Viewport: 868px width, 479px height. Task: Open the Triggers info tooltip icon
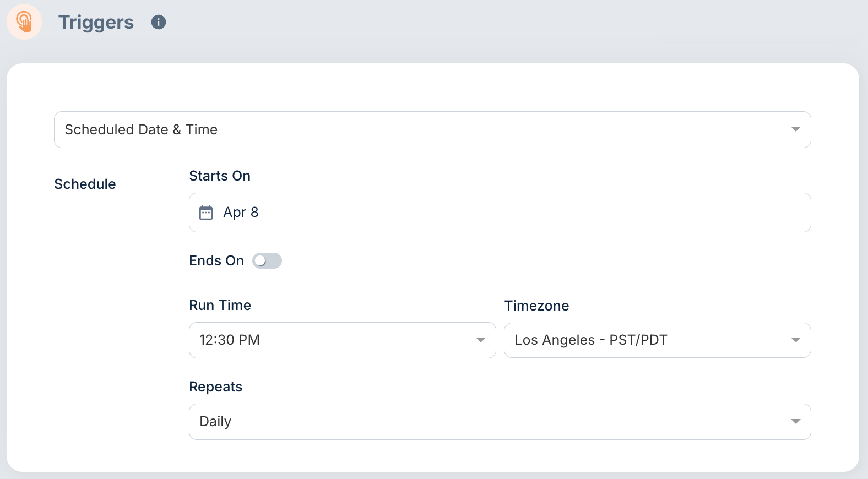[x=159, y=22]
